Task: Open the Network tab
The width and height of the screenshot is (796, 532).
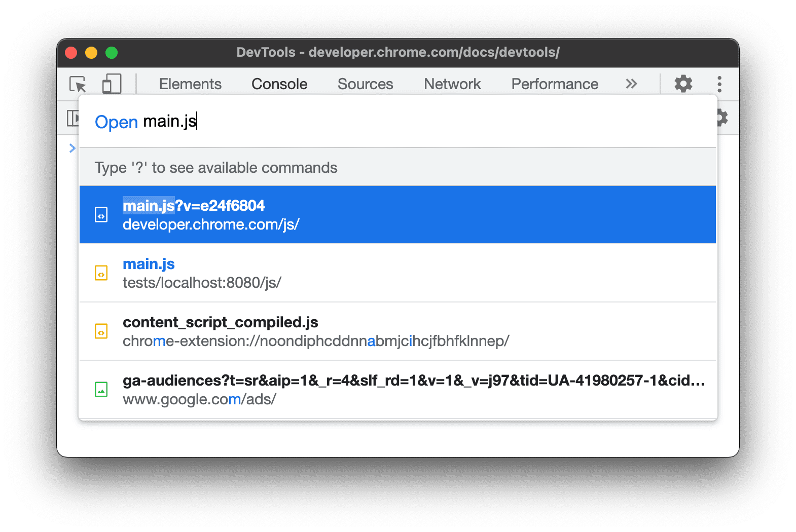Action: (452, 84)
